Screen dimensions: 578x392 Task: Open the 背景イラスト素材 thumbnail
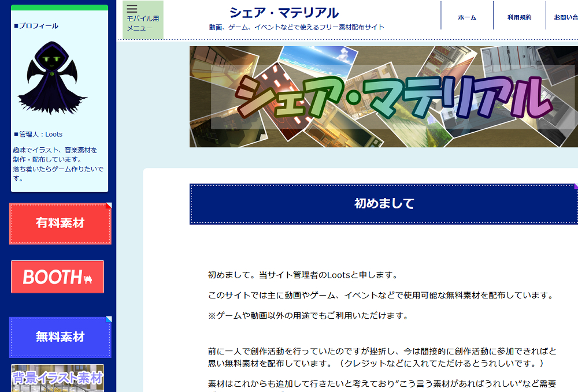pos(57,378)
